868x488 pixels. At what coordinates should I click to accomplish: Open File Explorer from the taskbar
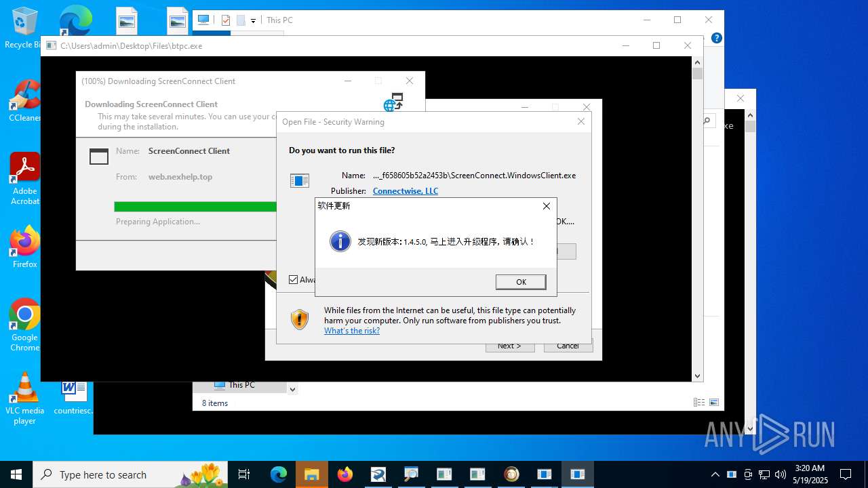pos(311,474)
